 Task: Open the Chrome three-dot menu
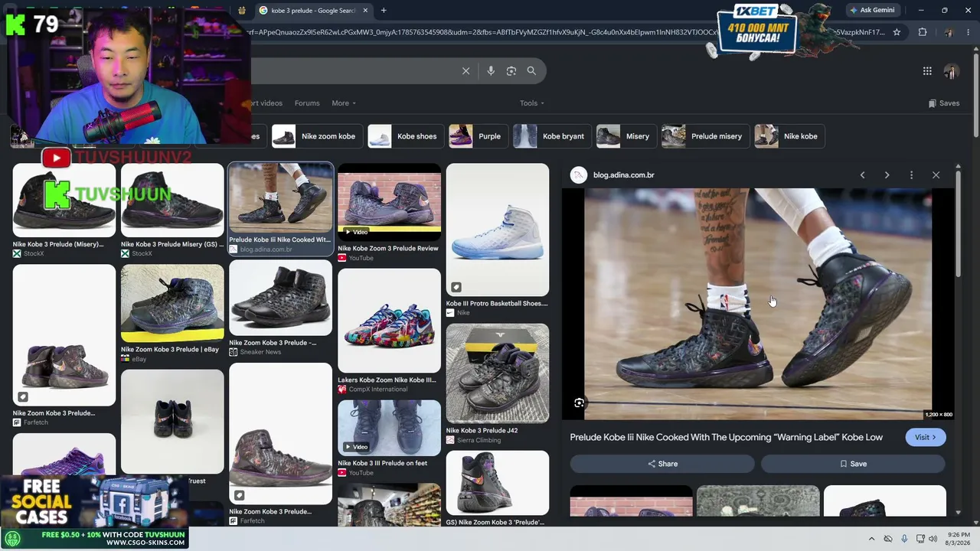[x=968, y=32]
